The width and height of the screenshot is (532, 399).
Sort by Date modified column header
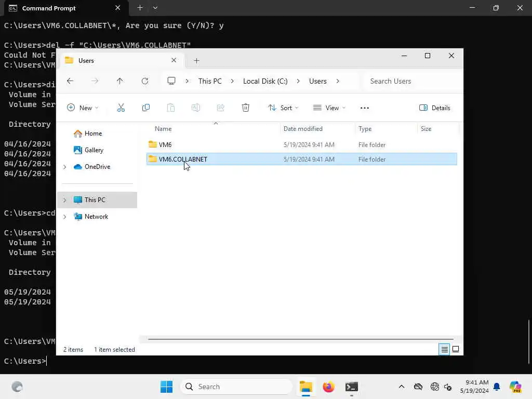pyautogui.click(x=303, y=129)
